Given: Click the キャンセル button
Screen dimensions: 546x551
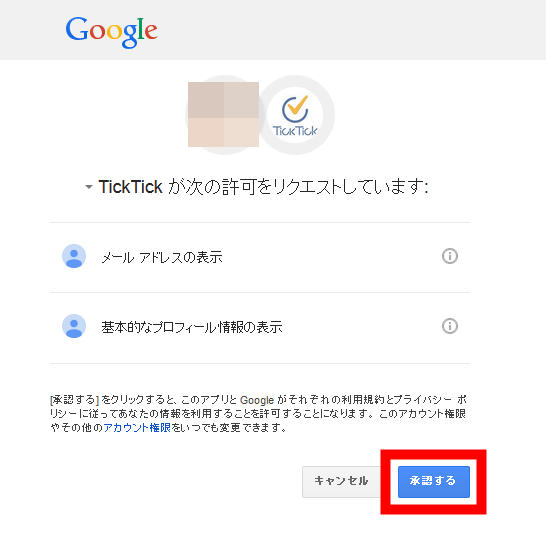Looking at the screenshot, I should pyautogui.click(x=341, y=482).
